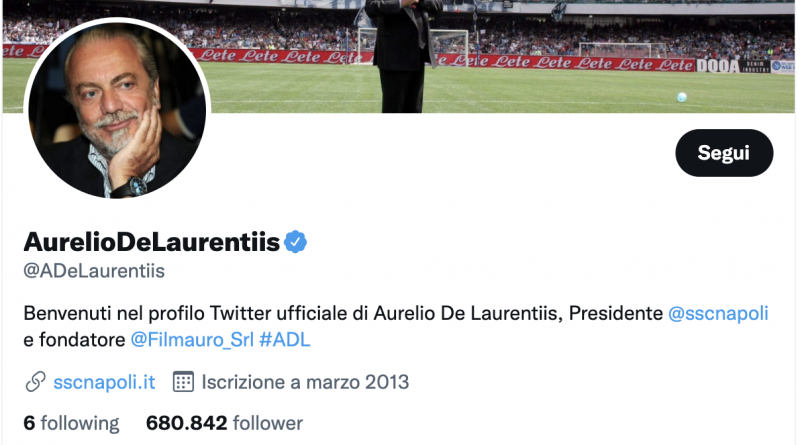Open the stadium header banner image

500,56
